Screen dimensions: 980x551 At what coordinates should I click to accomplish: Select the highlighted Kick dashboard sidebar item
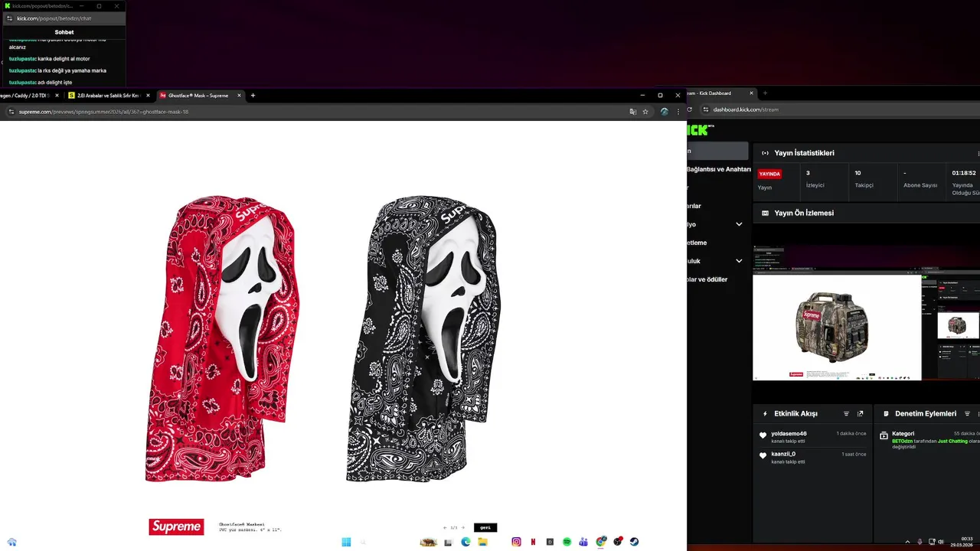[717, 151]
